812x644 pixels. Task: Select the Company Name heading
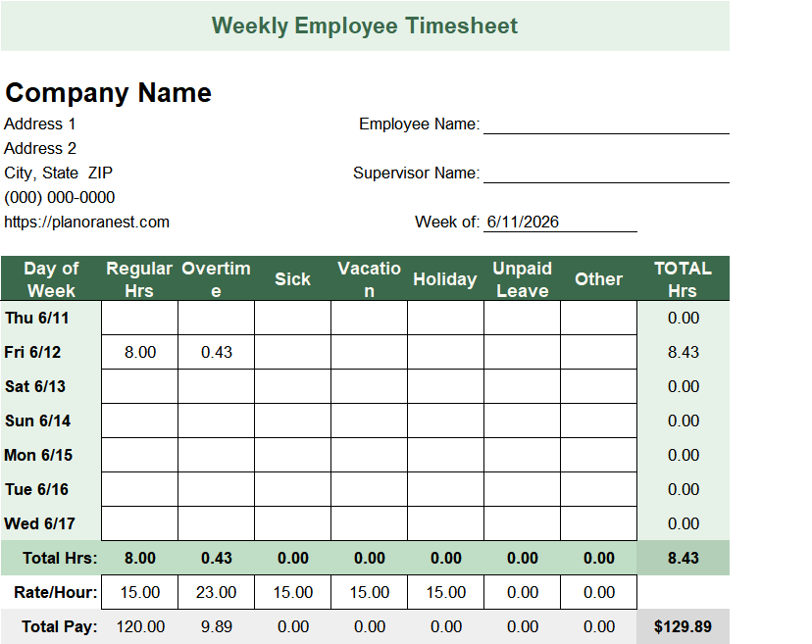coord(108,93)
